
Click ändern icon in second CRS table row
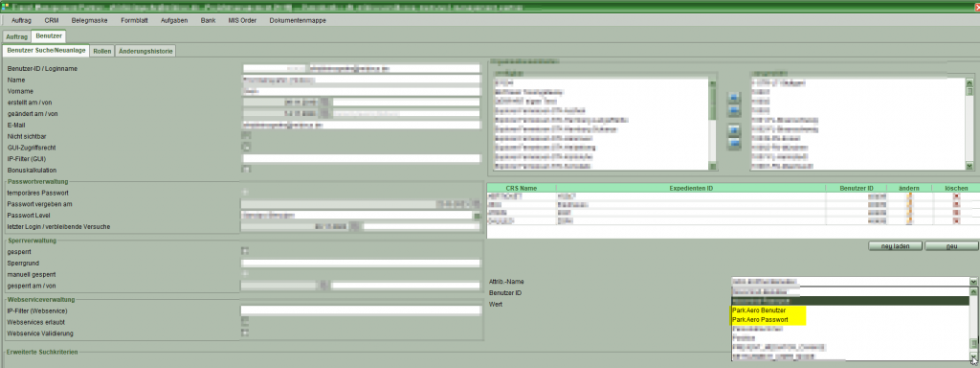909,205
